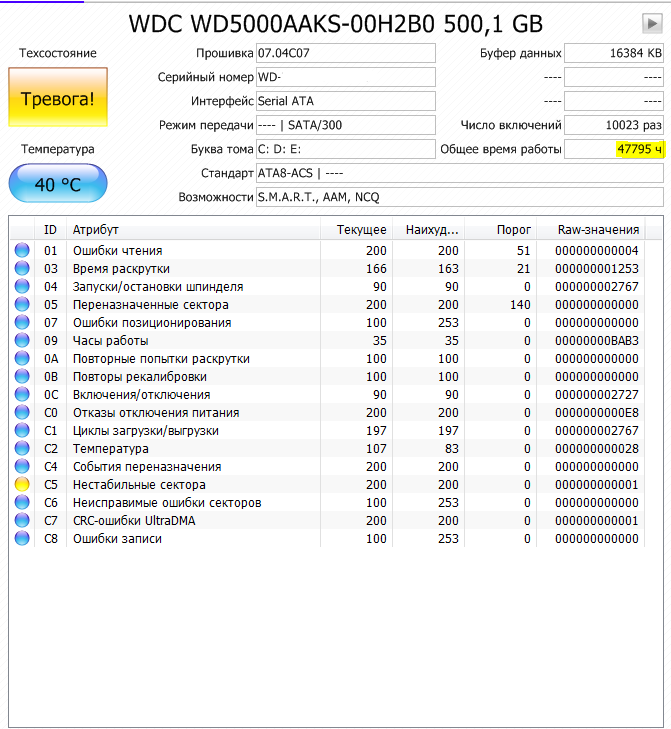The width and height of the screenshot is (671, 729).
Task: Select the Неисправимые ошибки секторов attribute name
Action: click(167, 503)
